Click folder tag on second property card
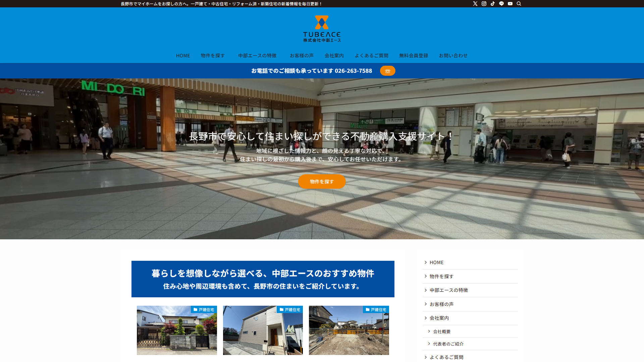The height and width of the screenshot is (362, 644). (x=290, y=309)
